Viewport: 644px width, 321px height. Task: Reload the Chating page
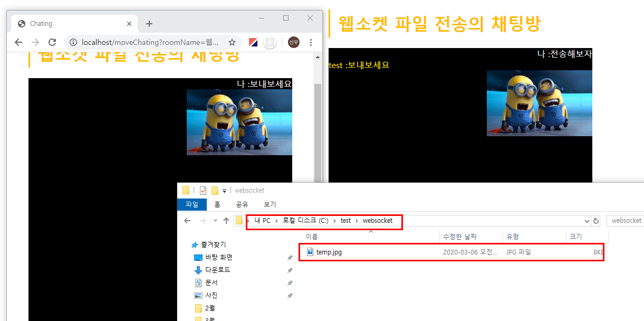(52, 42)
